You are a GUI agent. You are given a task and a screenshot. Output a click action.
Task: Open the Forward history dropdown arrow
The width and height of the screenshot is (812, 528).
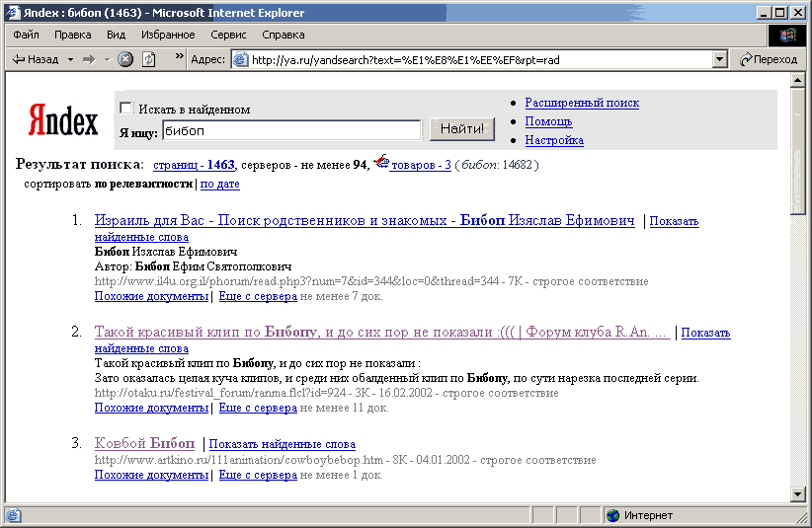coord(108,60)
